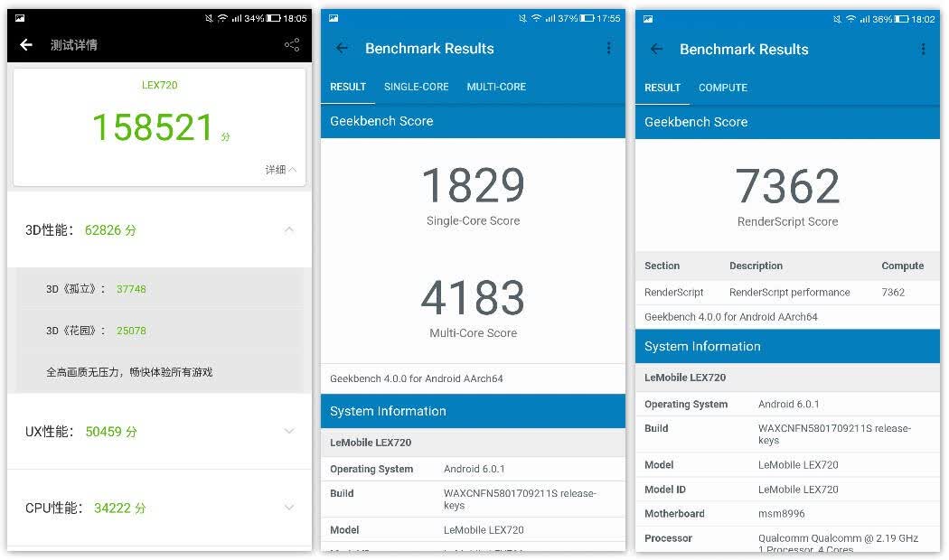Switch to the MULTI-CORE tab
Viewport: 949px width, 560px height.
click(496, 87)
